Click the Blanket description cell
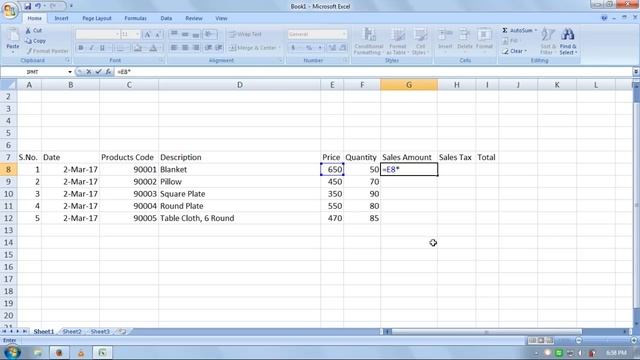The height and width of the screenshot is (360, 640). tap(240, 169)
